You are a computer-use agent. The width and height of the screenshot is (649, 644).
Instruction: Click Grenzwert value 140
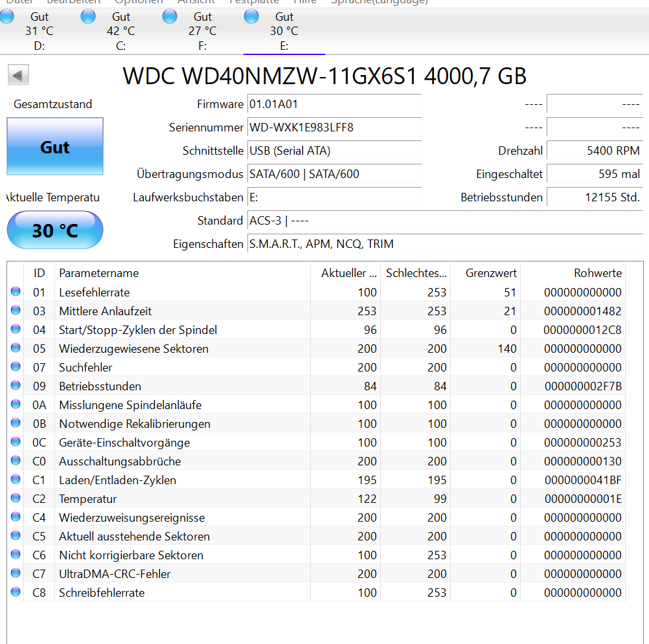point(507,349)
